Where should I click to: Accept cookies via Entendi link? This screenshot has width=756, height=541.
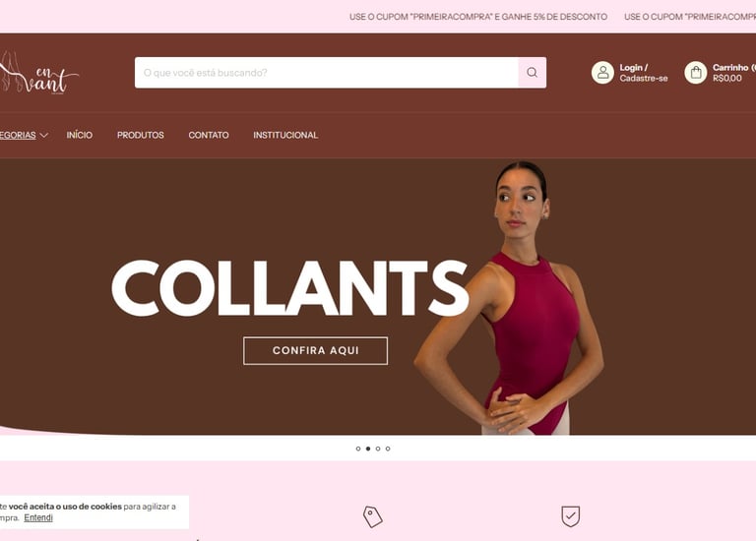38,517
